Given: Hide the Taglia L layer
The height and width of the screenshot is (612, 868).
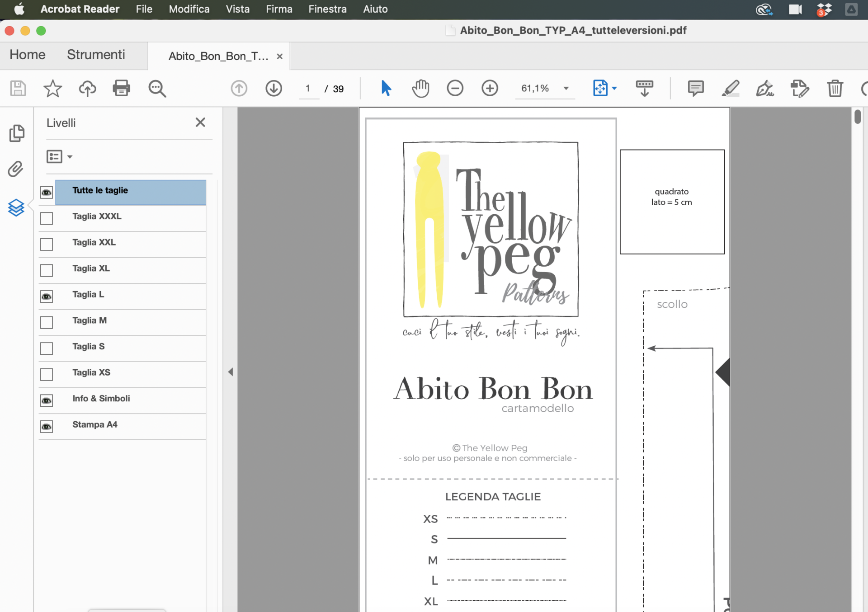Looking at the screenshot, I should pos(47,297).
